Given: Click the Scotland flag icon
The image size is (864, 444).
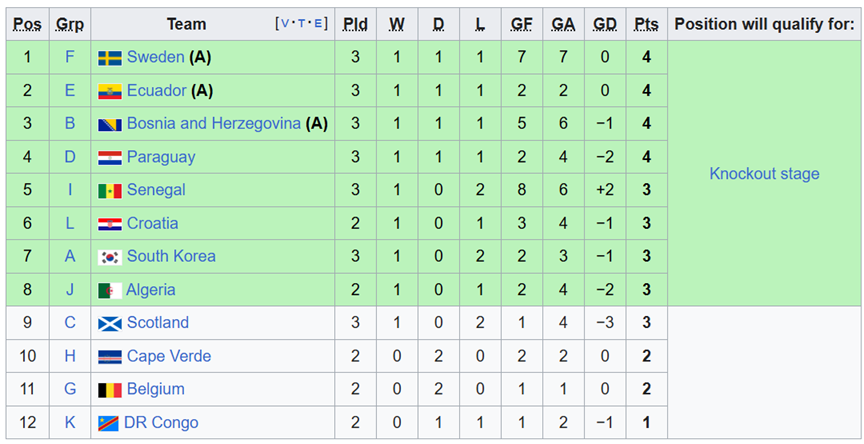Looking at the screenshot, I should coord(110,323).
